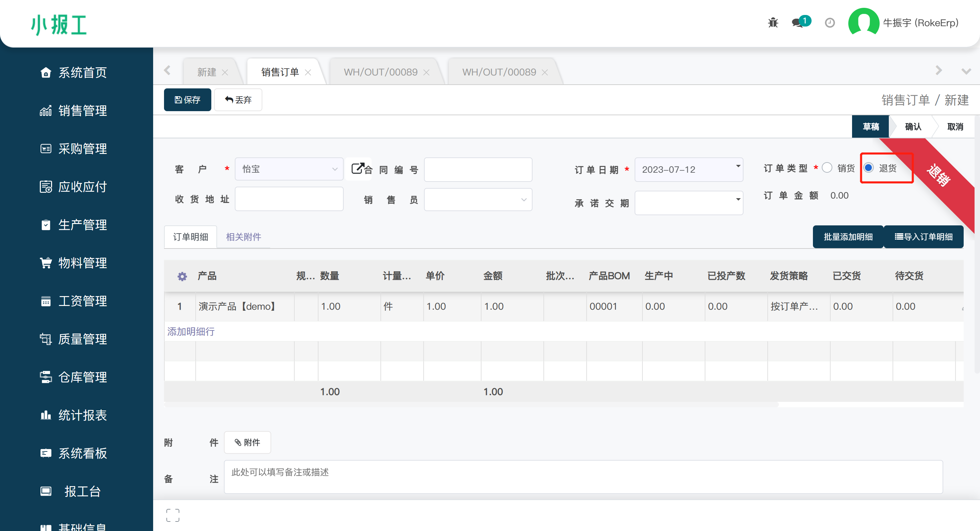Click the 备注 remarks text field
This screenshot has width=980, height=531.
(583, 477)
